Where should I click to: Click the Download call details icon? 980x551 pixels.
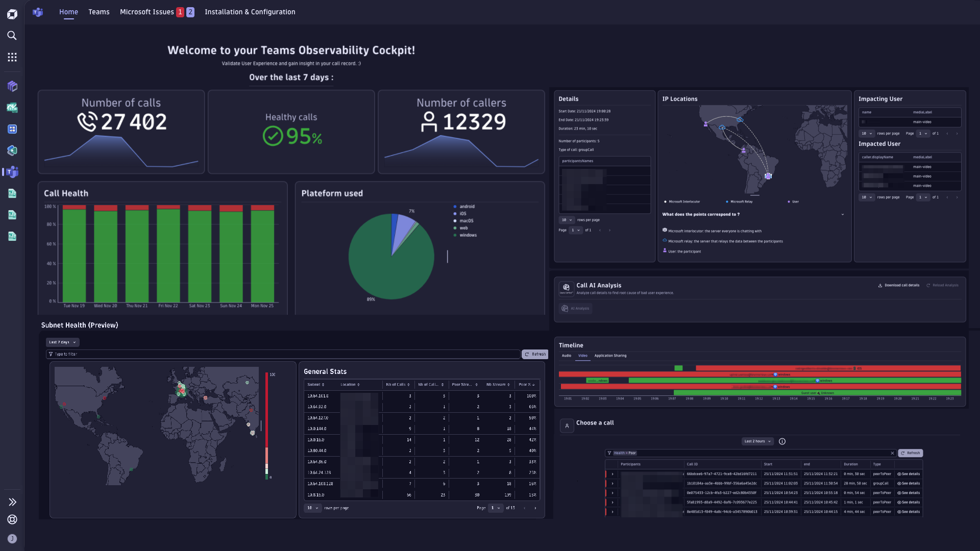(880, 285)
